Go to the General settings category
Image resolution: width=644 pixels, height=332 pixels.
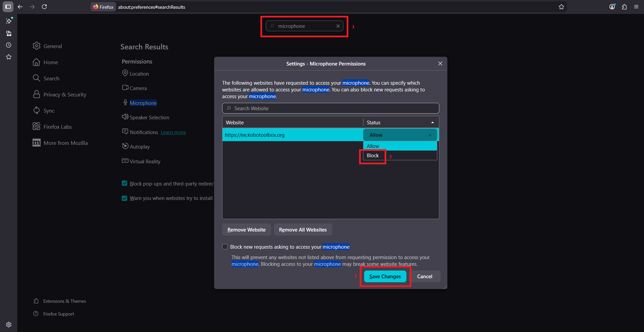point(53,46)
